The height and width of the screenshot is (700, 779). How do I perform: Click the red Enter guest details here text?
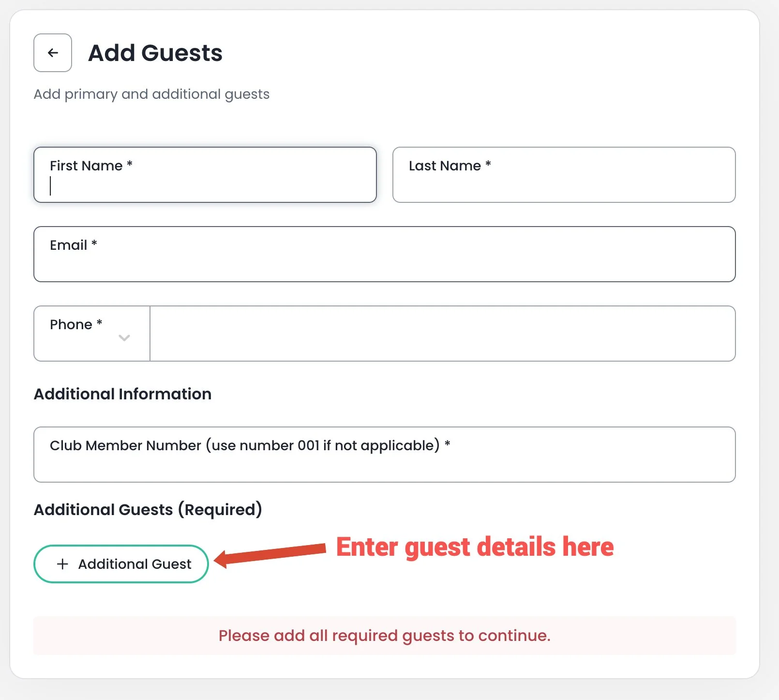(x=475, y=547)
